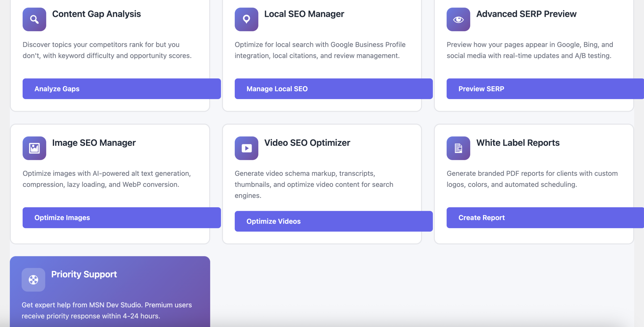Select the Local SEO Manager title
644x327 pixels.
coord(304,14)
